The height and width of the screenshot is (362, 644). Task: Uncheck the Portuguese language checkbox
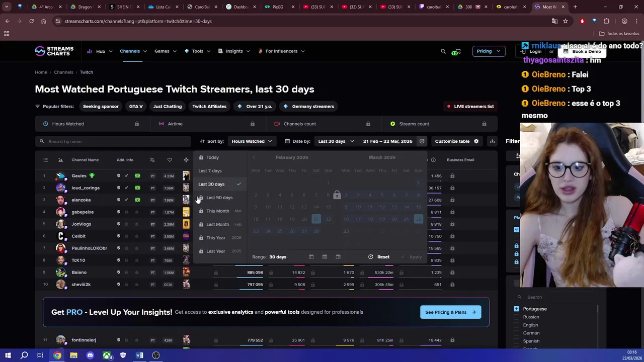(517, 309)
